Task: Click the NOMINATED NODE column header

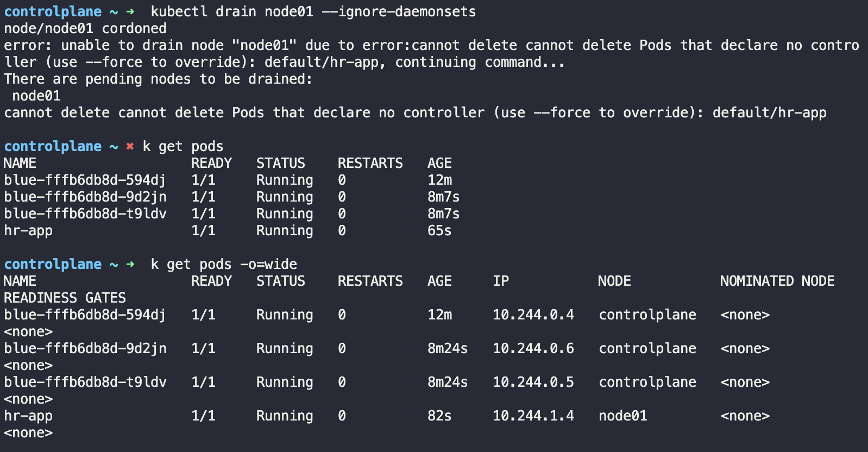Action: 777,281
